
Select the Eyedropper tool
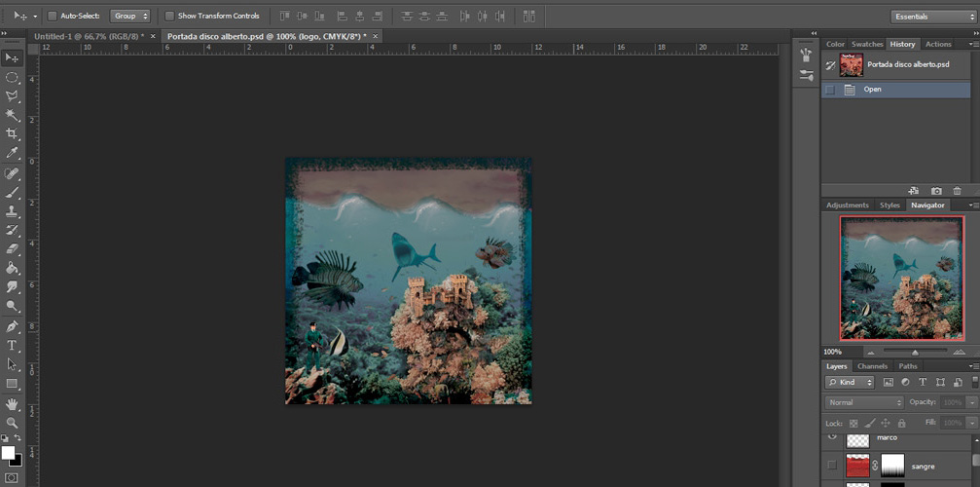tap(13, 154)
